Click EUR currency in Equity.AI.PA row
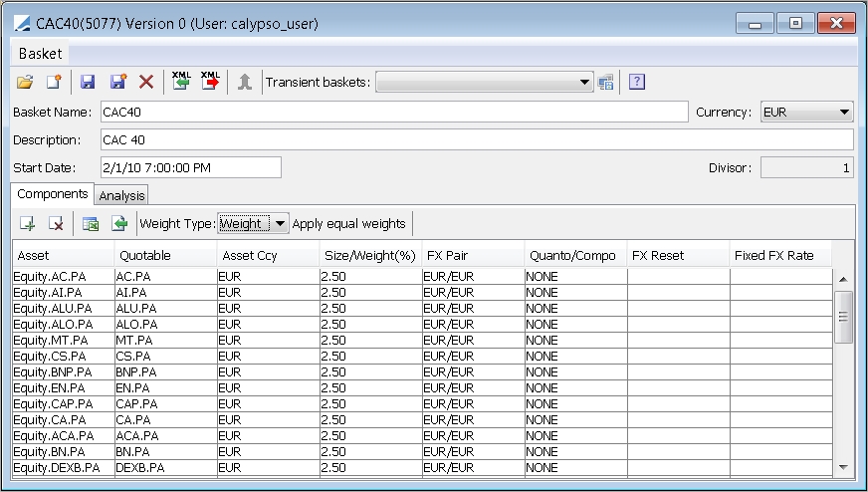The height and width of the screenshot is (492, 868). tap(268, 293)
